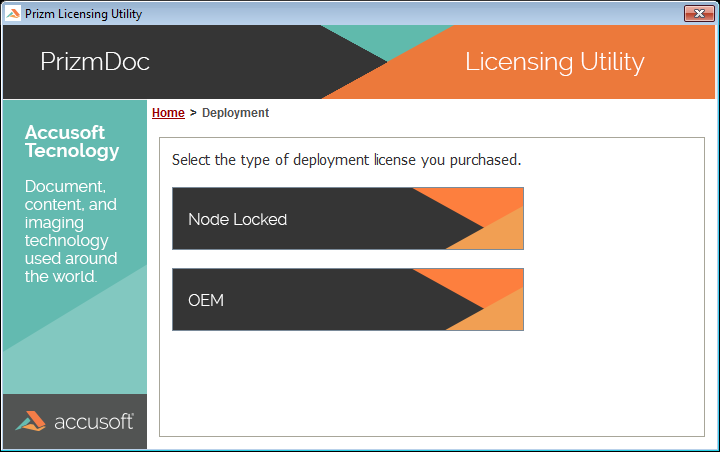Click the sidebar description about imaging technology
Screen dimensions: 720x452
click(71, 231)
